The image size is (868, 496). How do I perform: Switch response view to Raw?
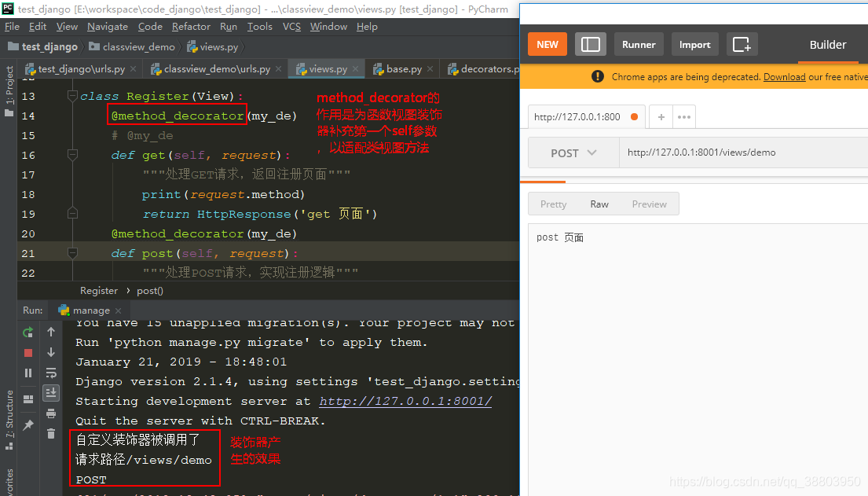click(x=599, y=204)
